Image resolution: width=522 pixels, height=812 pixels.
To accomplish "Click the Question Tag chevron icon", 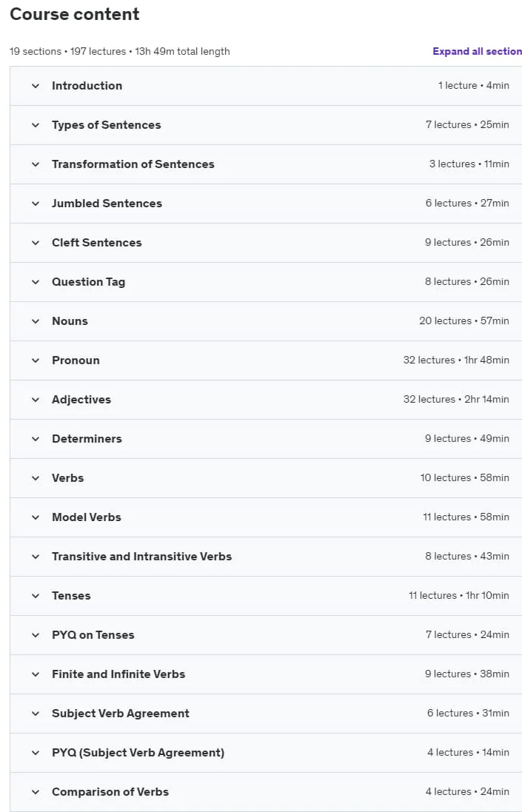I will (36, 282).
